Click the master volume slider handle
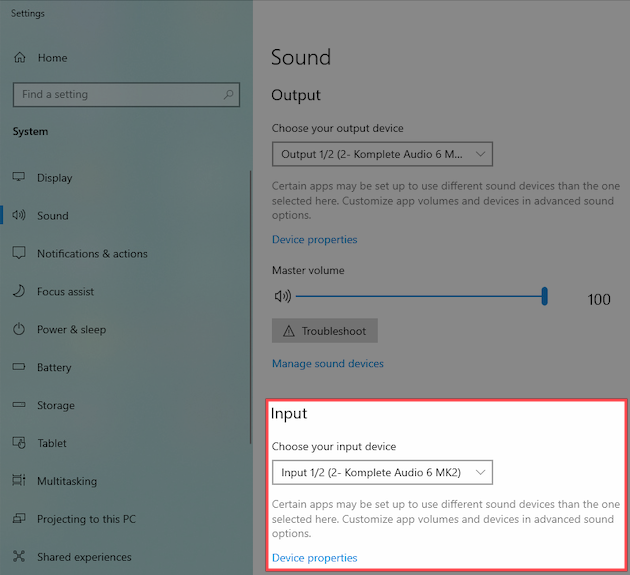The width and height of the screenshot is (630, 575). [544, 296]
